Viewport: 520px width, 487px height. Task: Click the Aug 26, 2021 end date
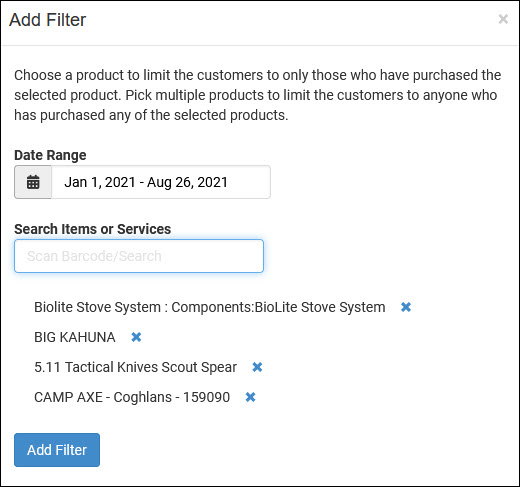click(x=187, y=182)
